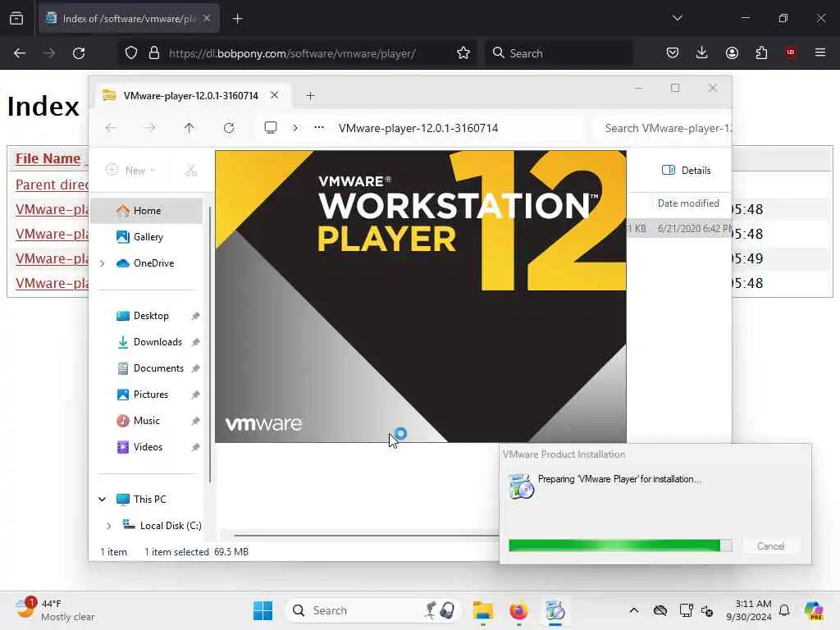840x630 pixels.
Task: Search VMware-player folder field
Action: point(664,128)
